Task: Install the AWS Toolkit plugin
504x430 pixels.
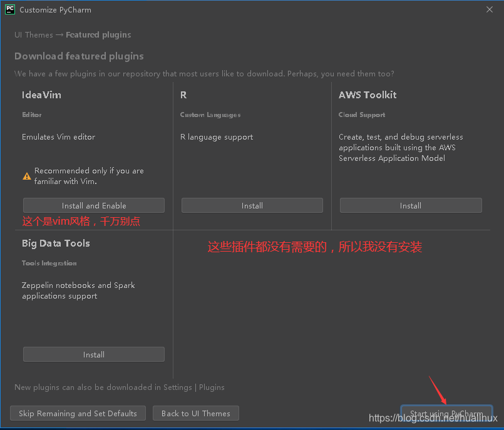Action: point(411,205)
